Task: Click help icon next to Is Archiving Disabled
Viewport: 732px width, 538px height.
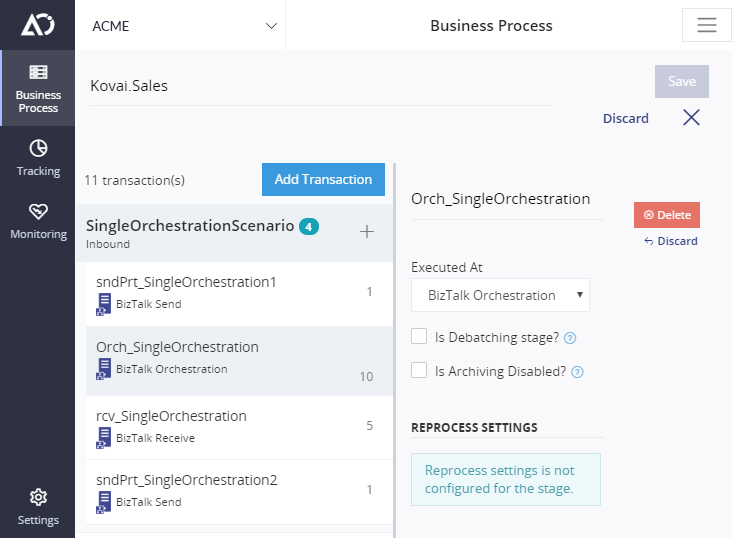Action: [577, 372]
